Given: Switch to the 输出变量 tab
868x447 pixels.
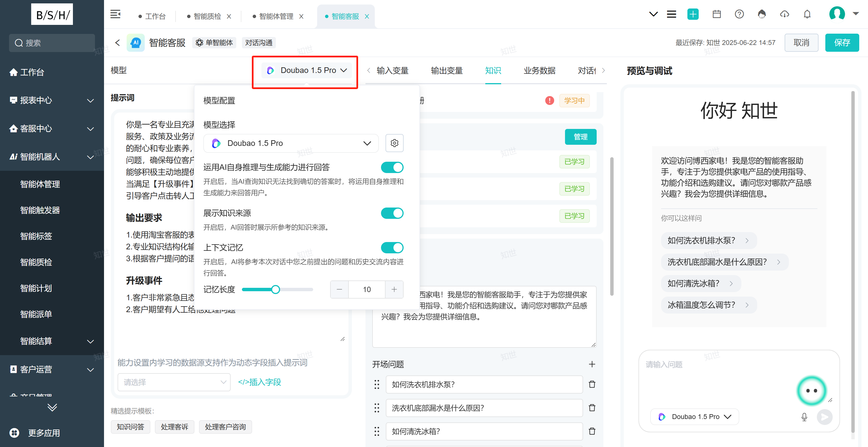Looking at the screenshot, I should [447, 70].
